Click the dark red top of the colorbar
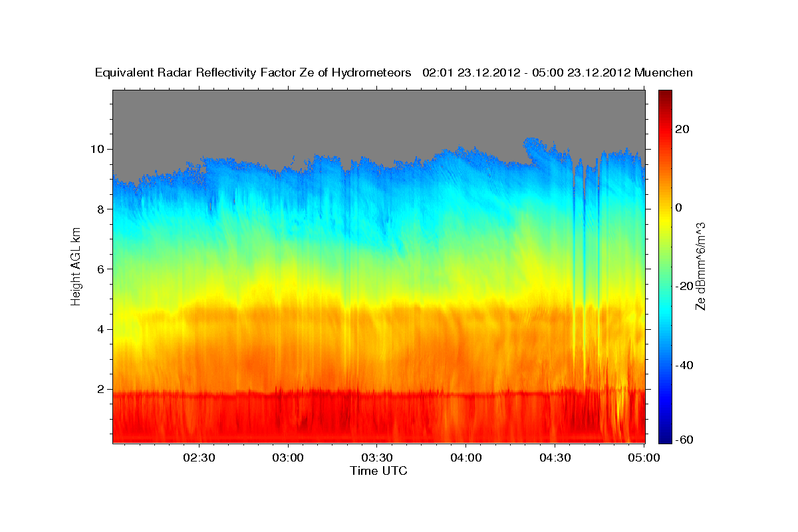The width and height of the screenshot is (798, 532). coord(665,94)
